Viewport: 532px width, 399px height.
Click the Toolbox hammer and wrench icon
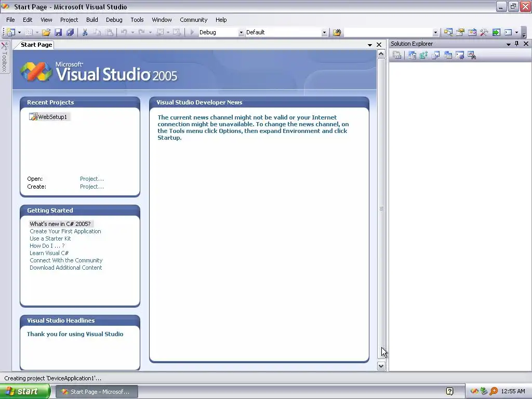tap(484, 32)
